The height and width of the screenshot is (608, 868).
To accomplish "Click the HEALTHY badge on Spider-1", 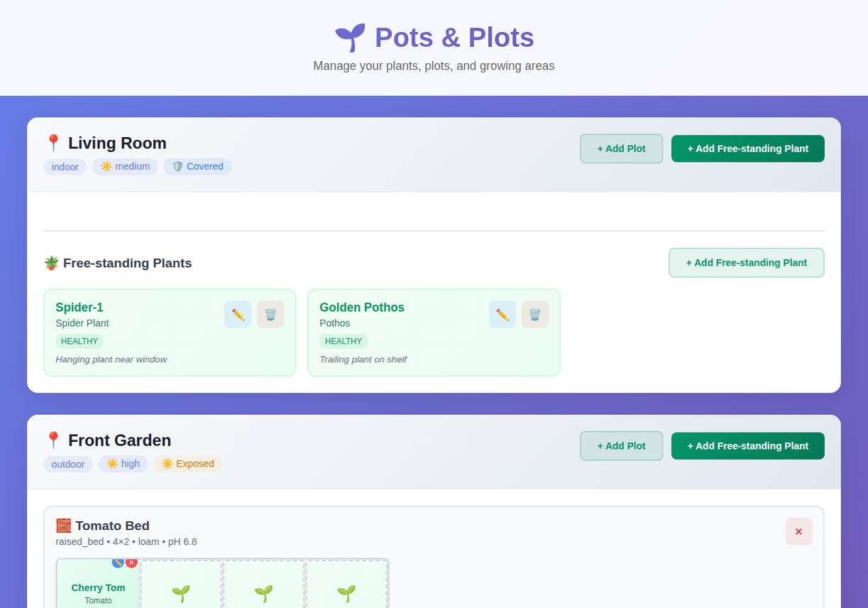I will tap(79, 341).
